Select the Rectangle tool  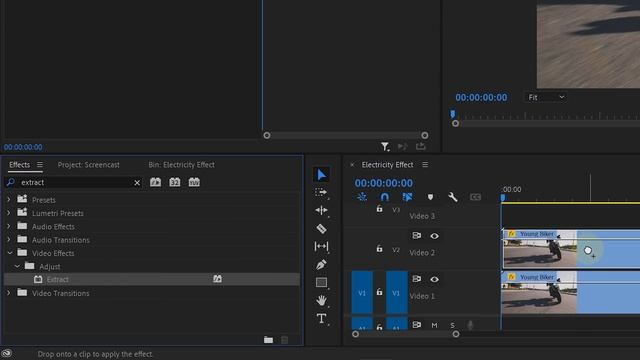click(x=321, y=282)
